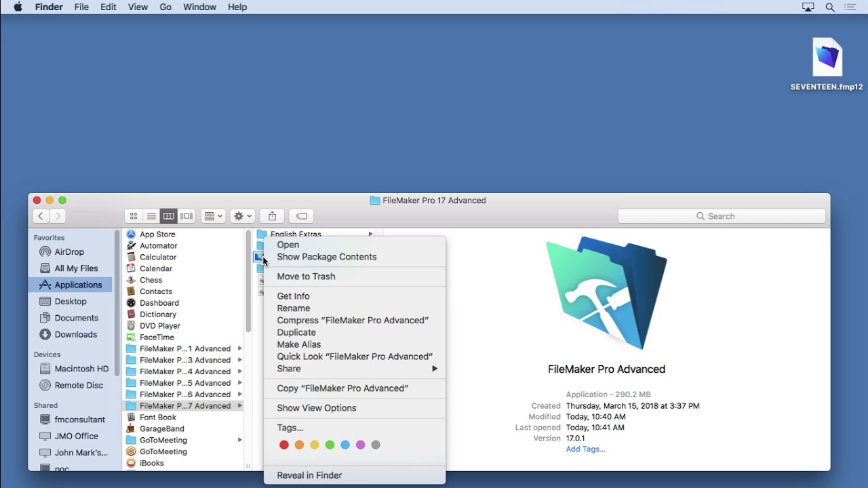Switch Finder to icon view

(134, 216)
